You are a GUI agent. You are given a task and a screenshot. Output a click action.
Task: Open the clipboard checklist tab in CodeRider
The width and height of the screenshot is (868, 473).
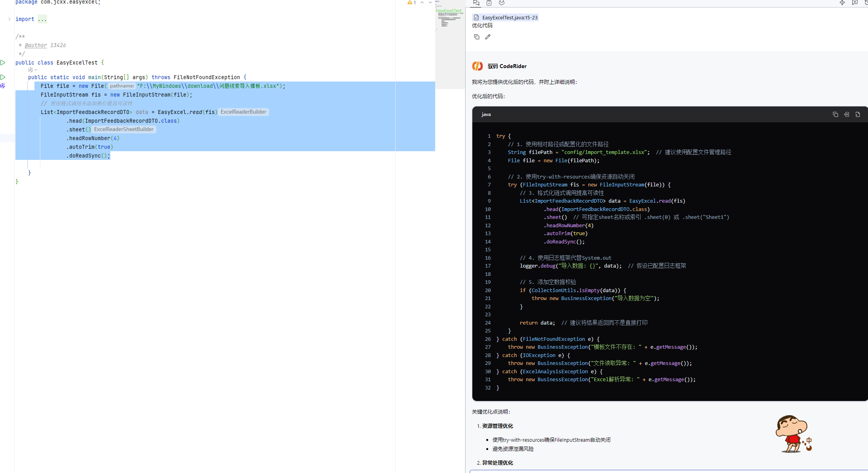pyautogui.click(x=489, y=3)
